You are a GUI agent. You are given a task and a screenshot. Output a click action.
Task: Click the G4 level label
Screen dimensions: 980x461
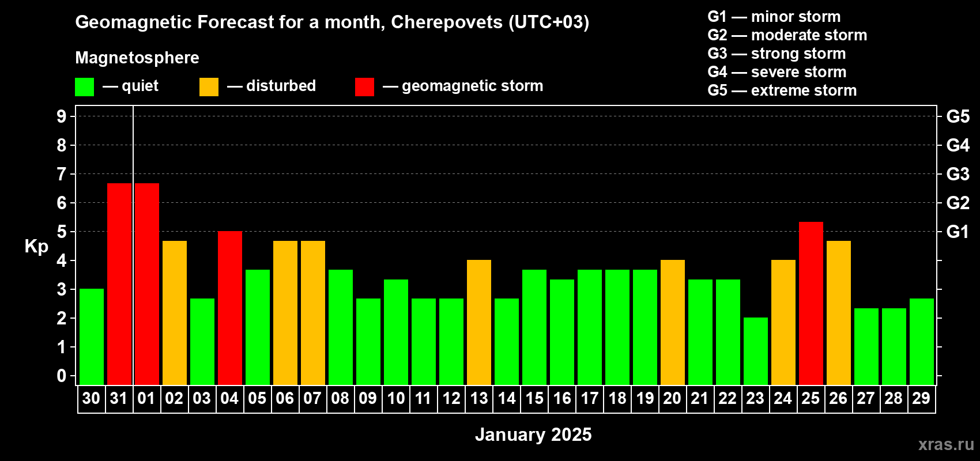coord(958,145)
